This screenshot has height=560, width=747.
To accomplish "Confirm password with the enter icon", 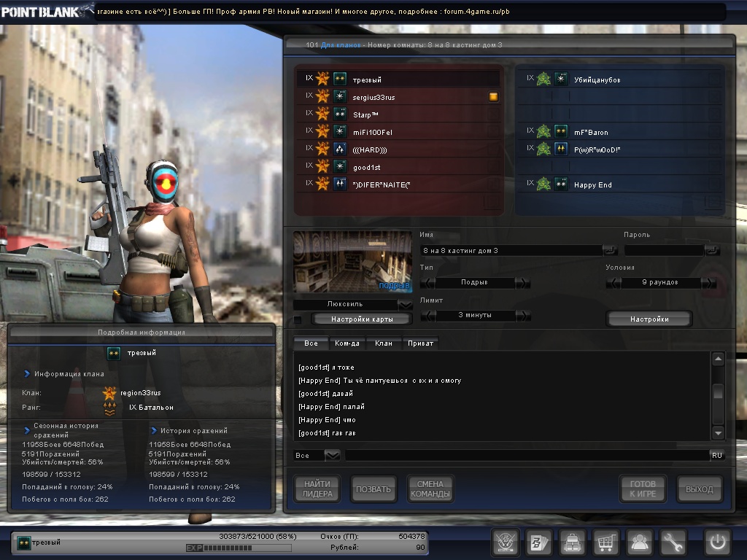I will tap(712, 250).
